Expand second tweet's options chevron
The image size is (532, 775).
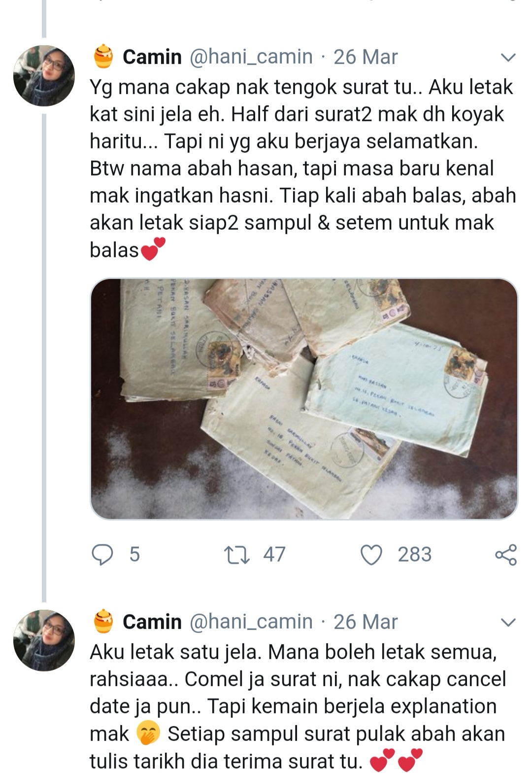coord(508,622)
